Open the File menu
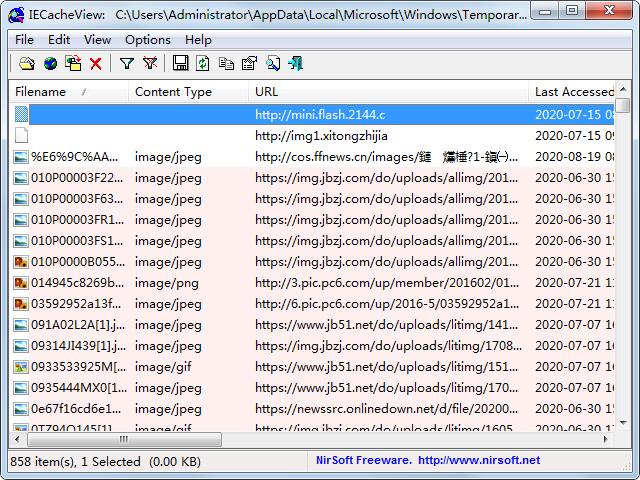The width and height of the screenshot is (640, 480). click(24, 40)
